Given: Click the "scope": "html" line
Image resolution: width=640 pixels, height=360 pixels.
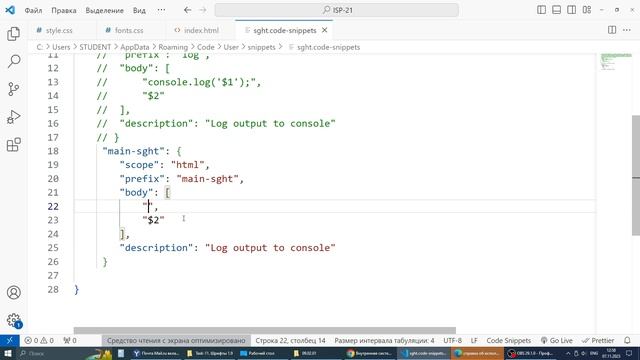Looking at the screenshot, I should click(x=164, y=165).
